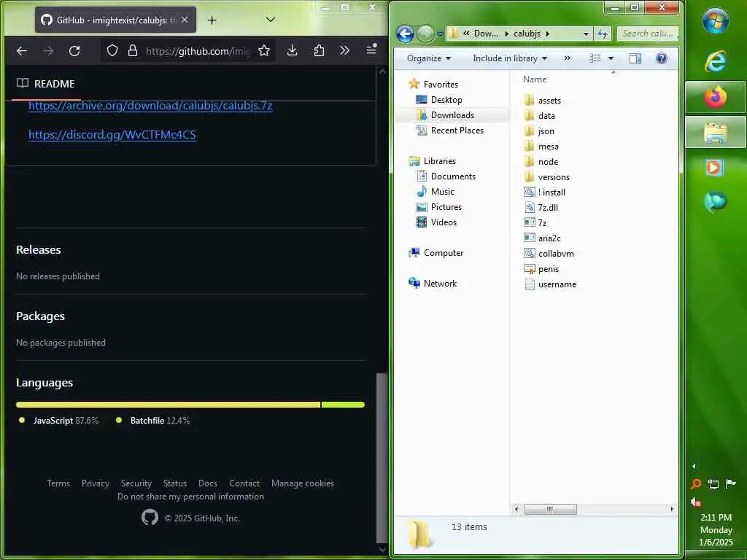Click Explorer horizontal scrollbar thumb
Image resolution: width=747 pixels, height=560 pixels.
pos(550,509)
